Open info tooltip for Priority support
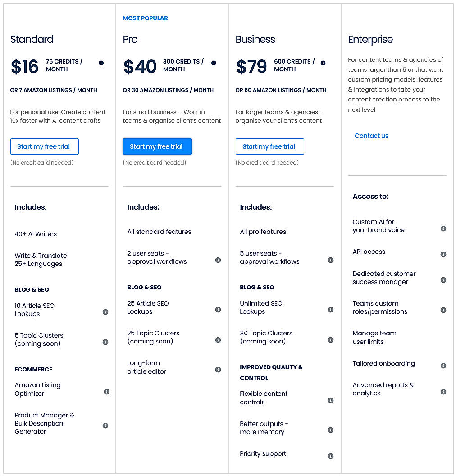 331,456
